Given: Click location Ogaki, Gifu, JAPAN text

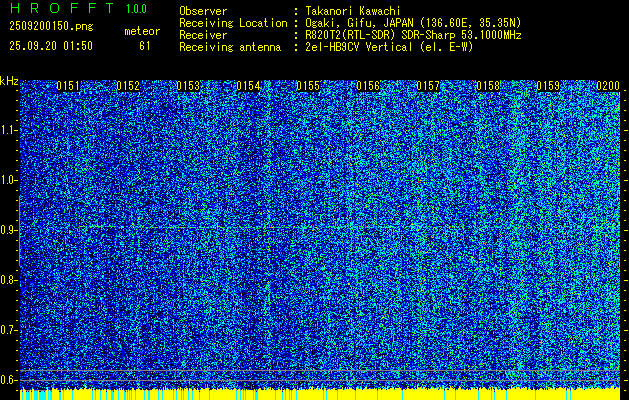Looking at the screenshot, I should tap(413, 23).
